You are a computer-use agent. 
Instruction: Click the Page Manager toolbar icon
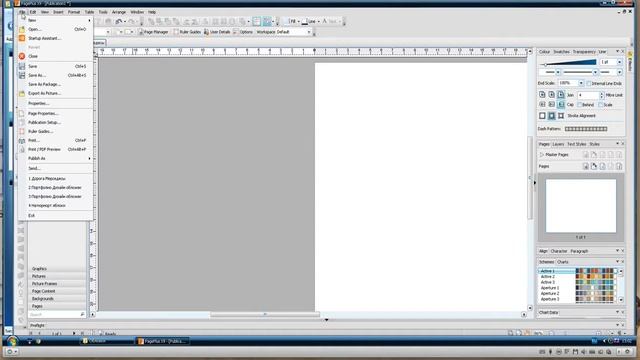pos(141,32)
